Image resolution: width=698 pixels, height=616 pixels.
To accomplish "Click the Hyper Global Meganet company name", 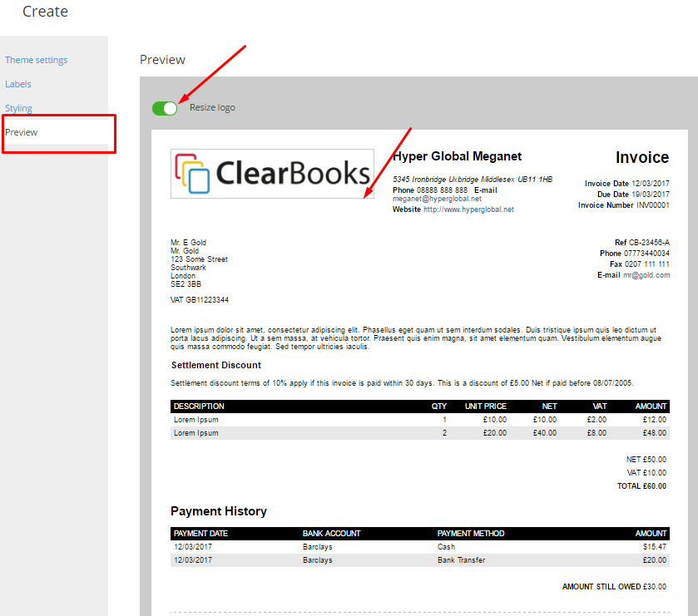I will (458, 156).
